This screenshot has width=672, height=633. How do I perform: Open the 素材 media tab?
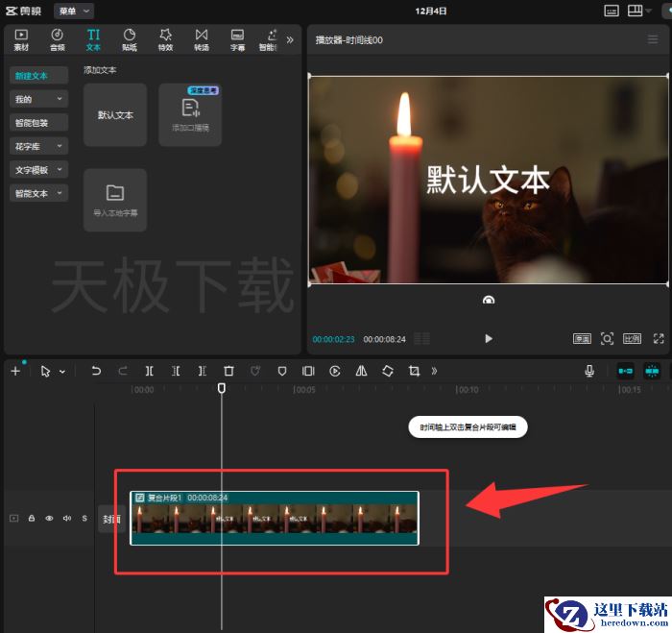(x=21, y=40)
